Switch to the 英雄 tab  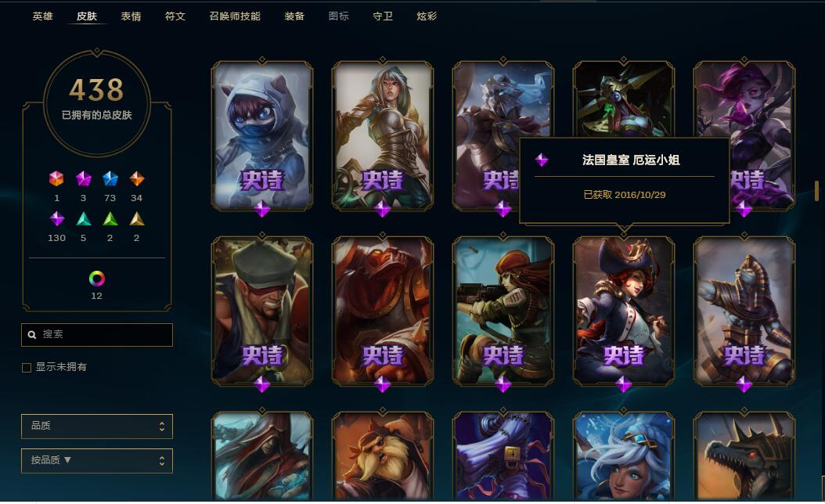[42, 16]
